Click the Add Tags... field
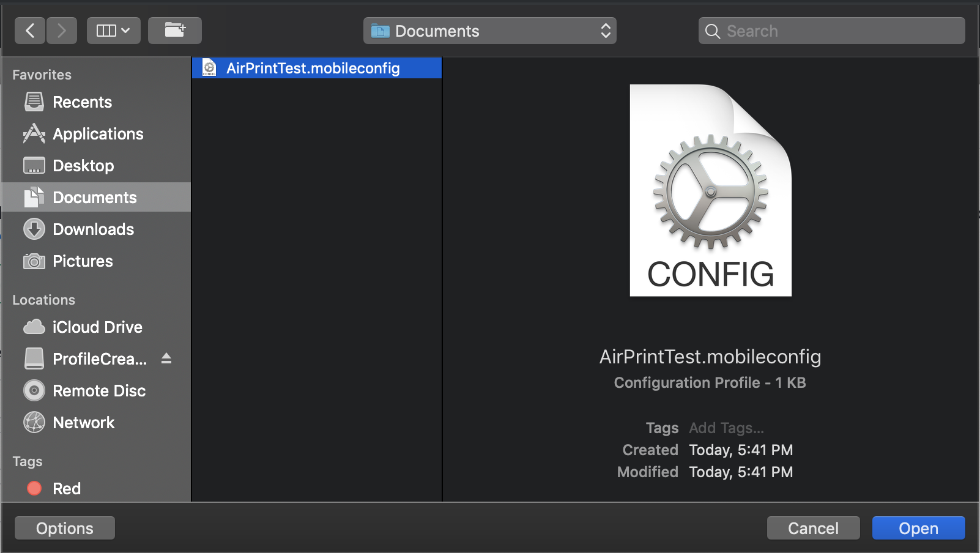Viewport: 980px width, 553px height. click(727, 428)
